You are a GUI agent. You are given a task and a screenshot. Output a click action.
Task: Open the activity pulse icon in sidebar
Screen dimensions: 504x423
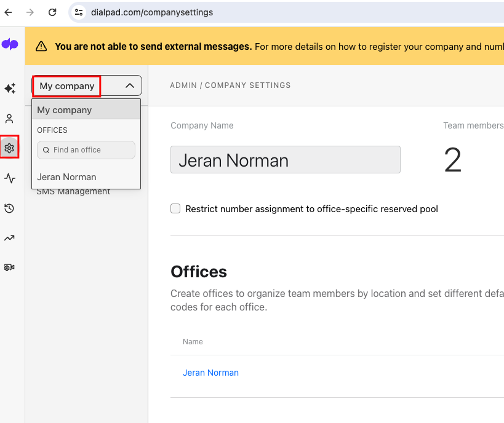(10, 178)
